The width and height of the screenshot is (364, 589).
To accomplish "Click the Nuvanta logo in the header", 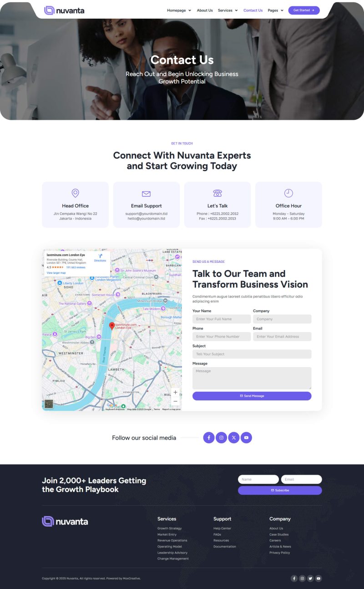I will [64, 10].
